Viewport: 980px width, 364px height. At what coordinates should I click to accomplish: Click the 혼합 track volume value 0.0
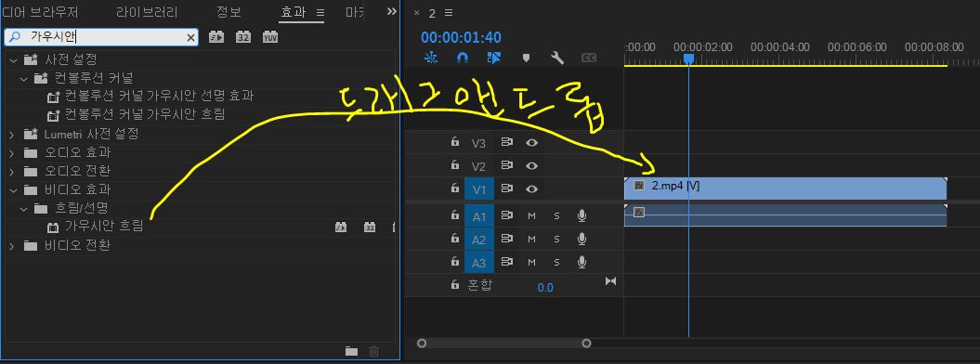pyautogui.click(x=545, y=287)
